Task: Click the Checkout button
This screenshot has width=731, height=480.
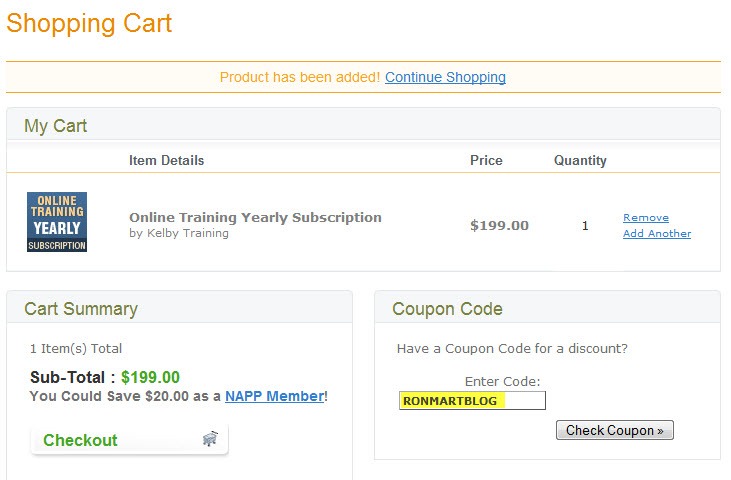Action: 129,439
